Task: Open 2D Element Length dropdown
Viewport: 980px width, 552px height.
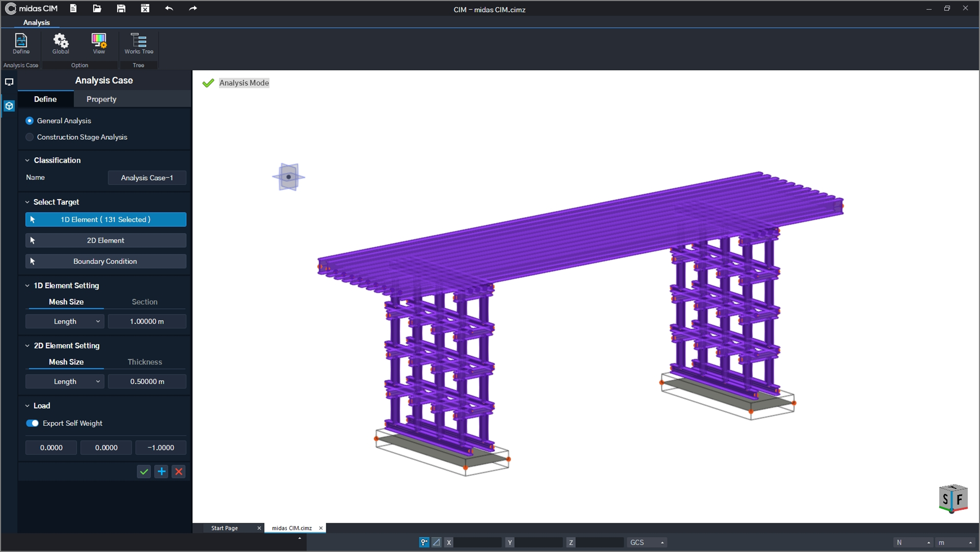Action: click(65, 381)
